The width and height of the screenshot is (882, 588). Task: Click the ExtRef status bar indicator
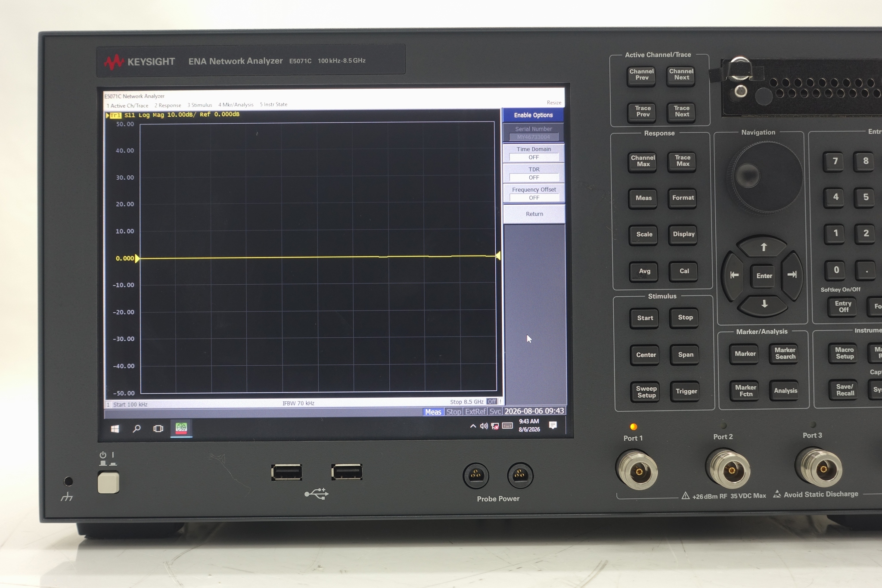coord(475,411)
